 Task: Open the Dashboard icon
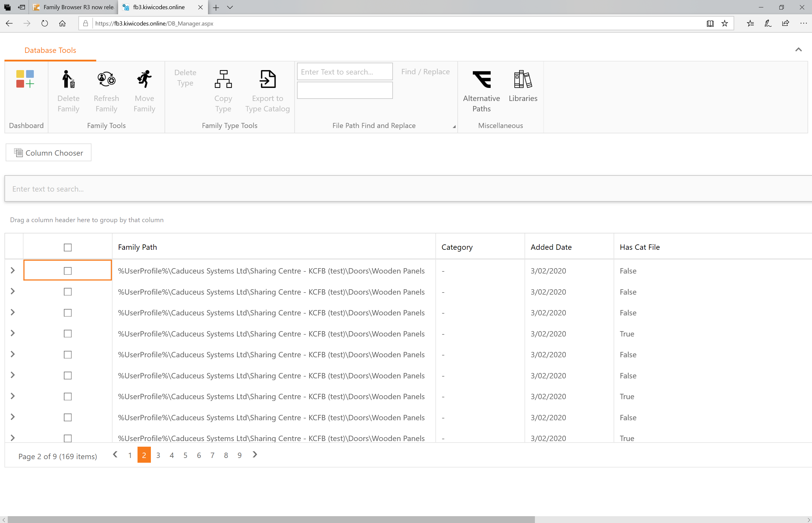(25, 79)
